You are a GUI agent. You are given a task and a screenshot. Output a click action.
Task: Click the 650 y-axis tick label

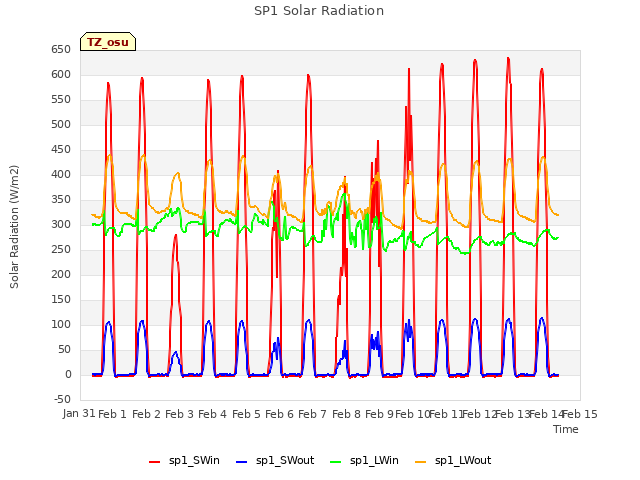61,50
